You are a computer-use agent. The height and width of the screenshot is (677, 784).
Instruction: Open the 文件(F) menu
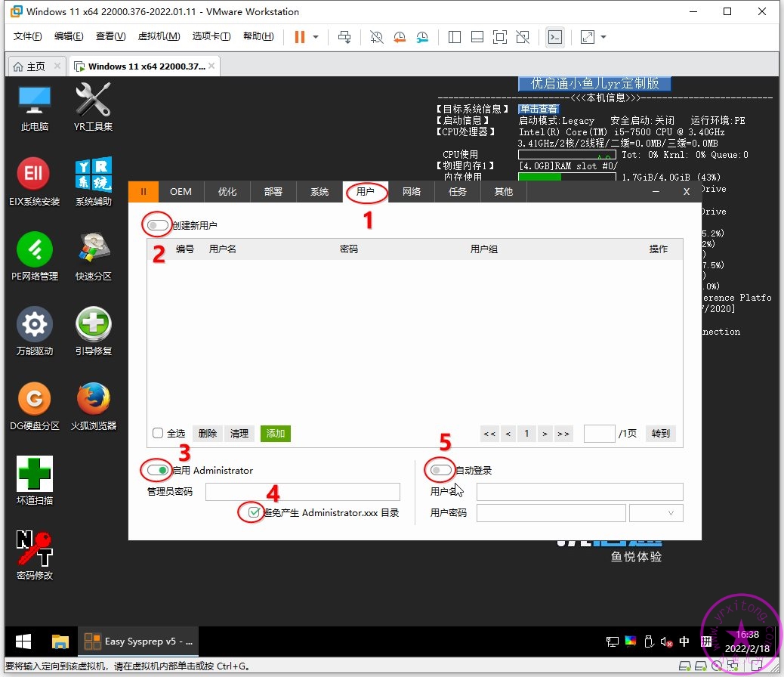pos(27,36)
